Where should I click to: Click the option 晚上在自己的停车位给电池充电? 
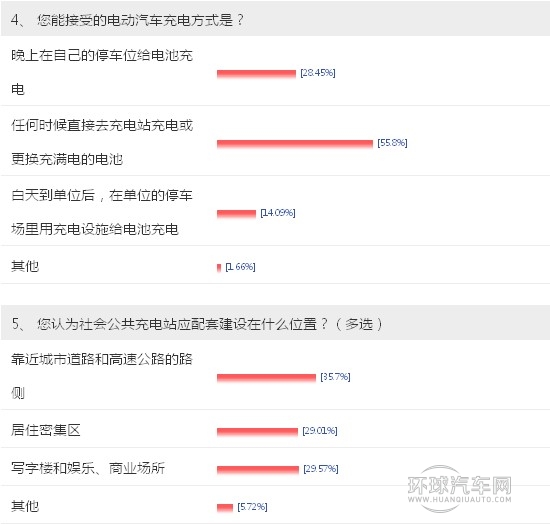point(102,72)
